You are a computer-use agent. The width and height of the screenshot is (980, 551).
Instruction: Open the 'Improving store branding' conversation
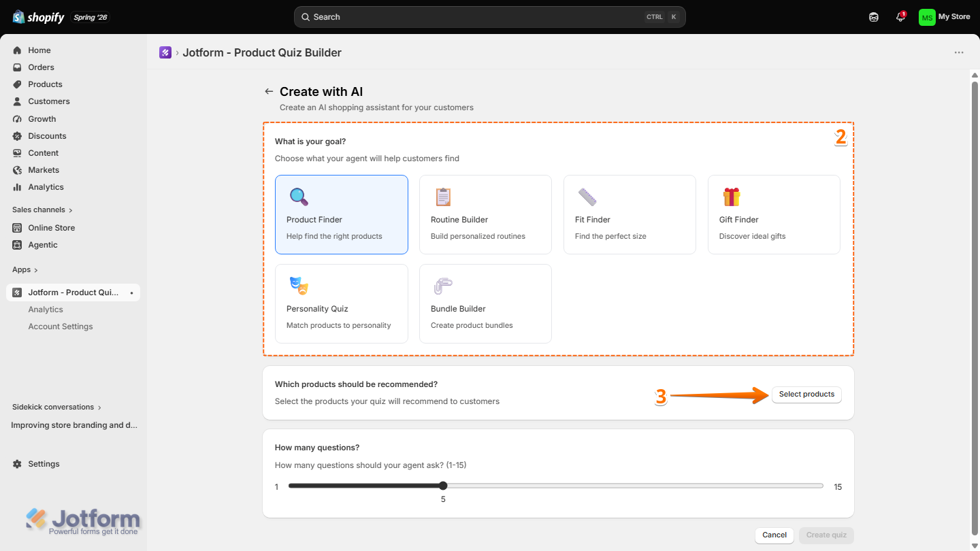click(73, 425)
